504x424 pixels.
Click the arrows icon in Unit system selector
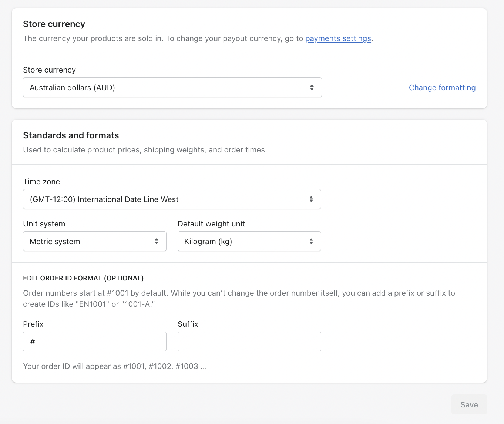click(157, 241)
